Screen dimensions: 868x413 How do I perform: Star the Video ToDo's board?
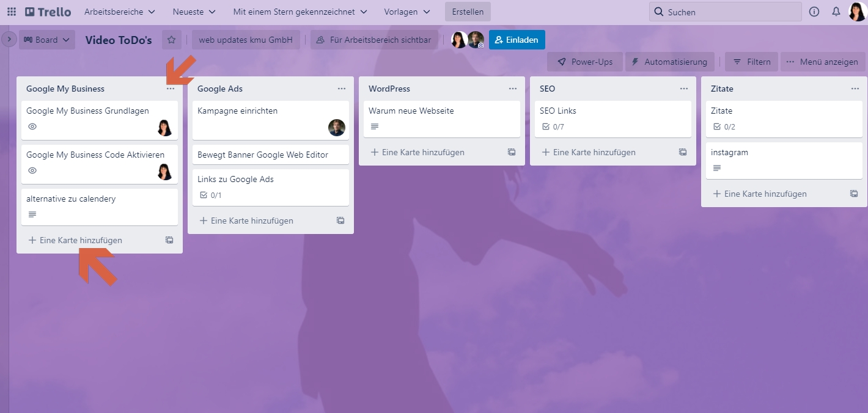pos(171,40)
